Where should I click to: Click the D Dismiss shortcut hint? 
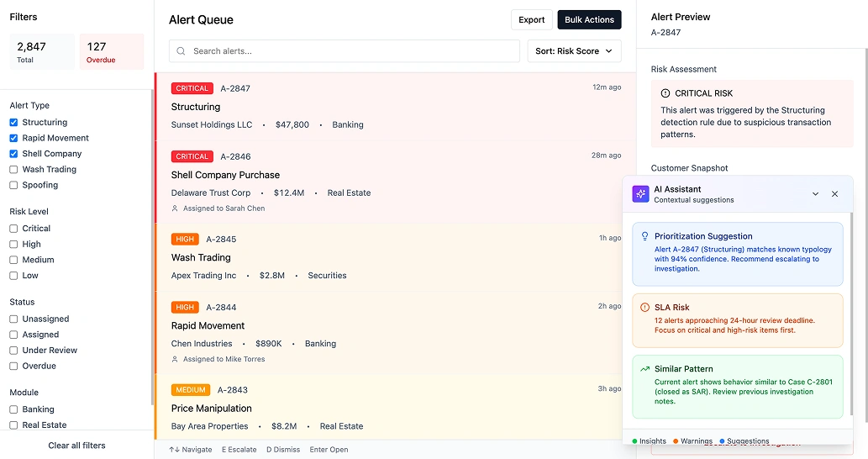click(283, 450)
